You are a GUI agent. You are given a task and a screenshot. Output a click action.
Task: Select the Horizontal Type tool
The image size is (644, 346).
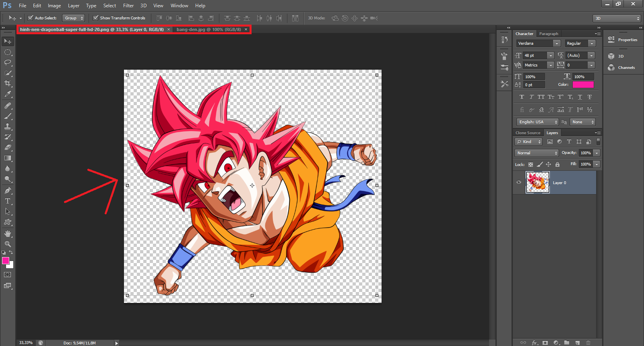8,201
